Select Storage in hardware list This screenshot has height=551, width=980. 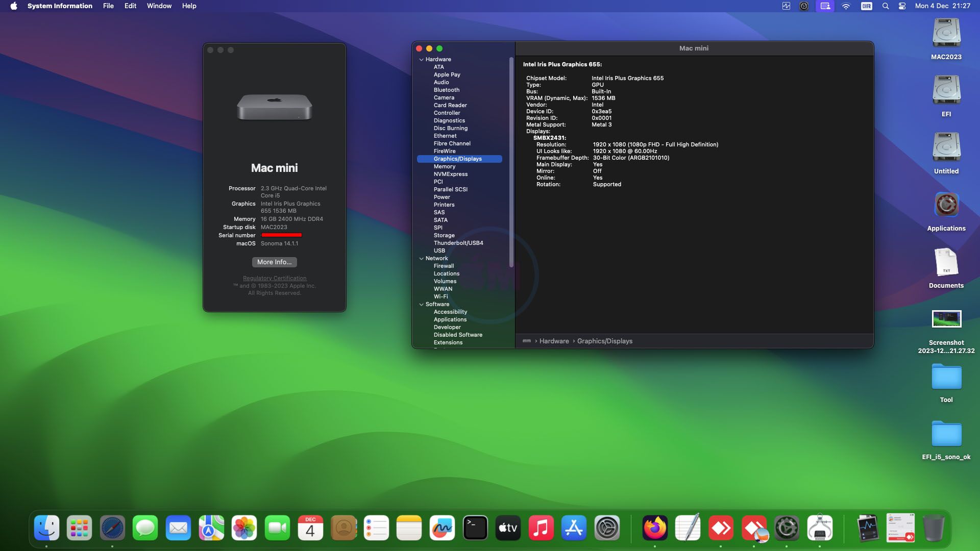pyautogui.click(x=444, y=236)
